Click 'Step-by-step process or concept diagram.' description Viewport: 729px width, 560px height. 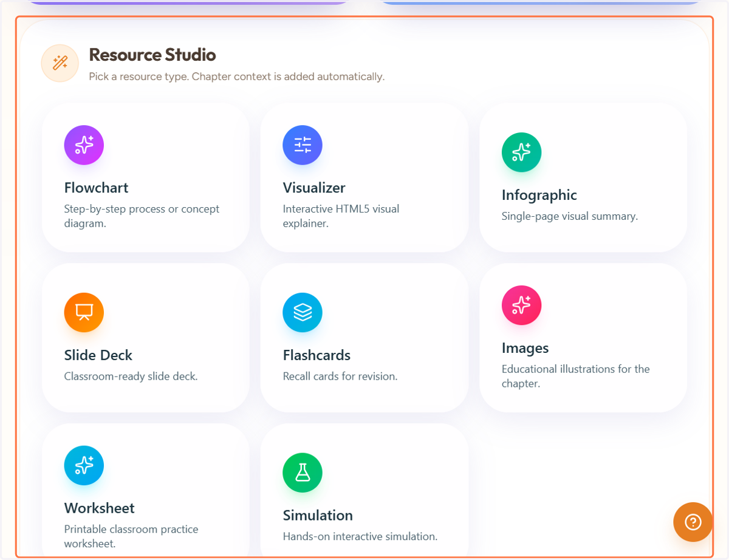[142, 216]
